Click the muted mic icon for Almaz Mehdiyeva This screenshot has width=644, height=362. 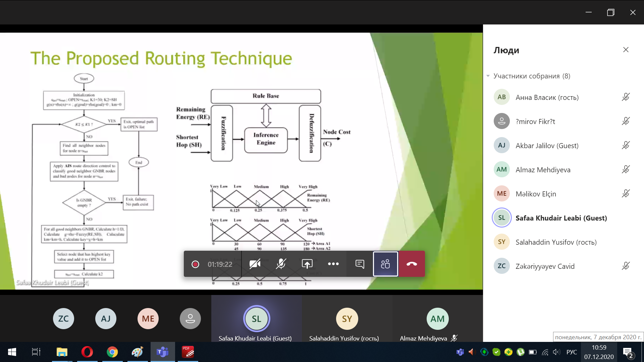626,170
